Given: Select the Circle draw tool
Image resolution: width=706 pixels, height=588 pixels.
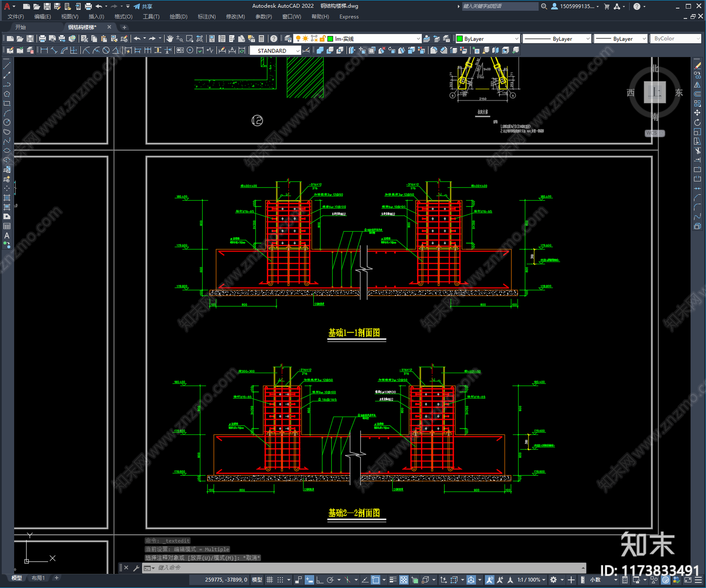Looking at the screenshot, I should (x=7, y=122).
